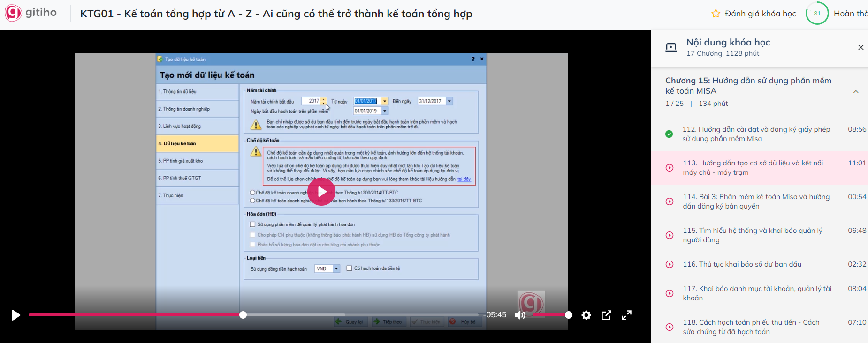The height and width of the screenshot is (343, 868).
Task: Open VND currency dropdown
Action: tap(336, 268)
